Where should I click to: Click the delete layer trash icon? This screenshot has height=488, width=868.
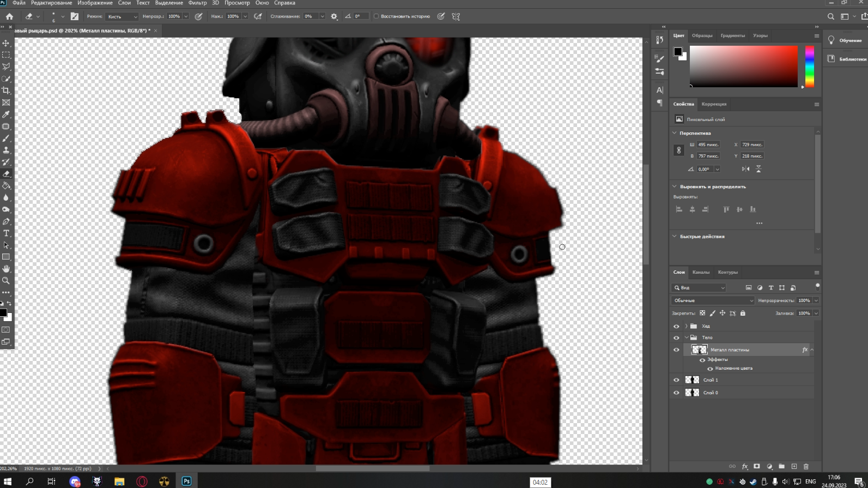[x=806, y=467]
